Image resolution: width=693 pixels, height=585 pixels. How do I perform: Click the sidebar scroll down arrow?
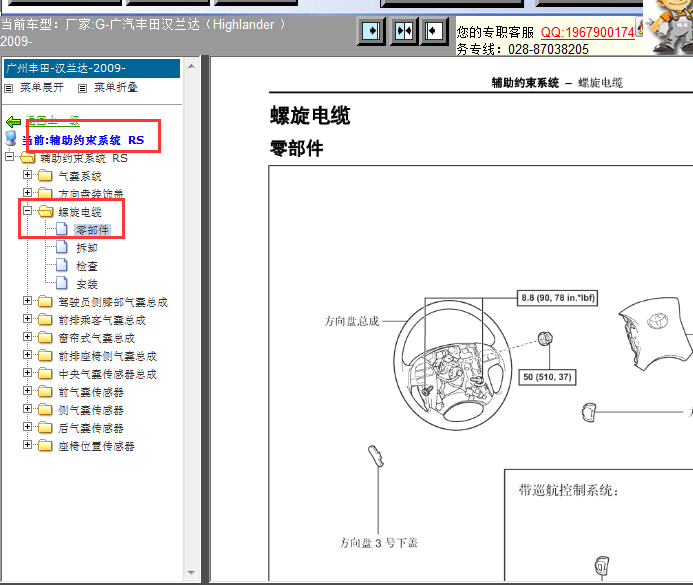pyautogui.click(x=191, y=573)
